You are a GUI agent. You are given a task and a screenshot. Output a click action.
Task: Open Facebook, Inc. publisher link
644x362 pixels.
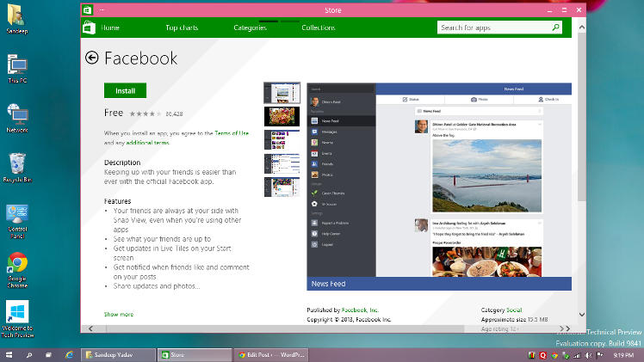(360, 310)
